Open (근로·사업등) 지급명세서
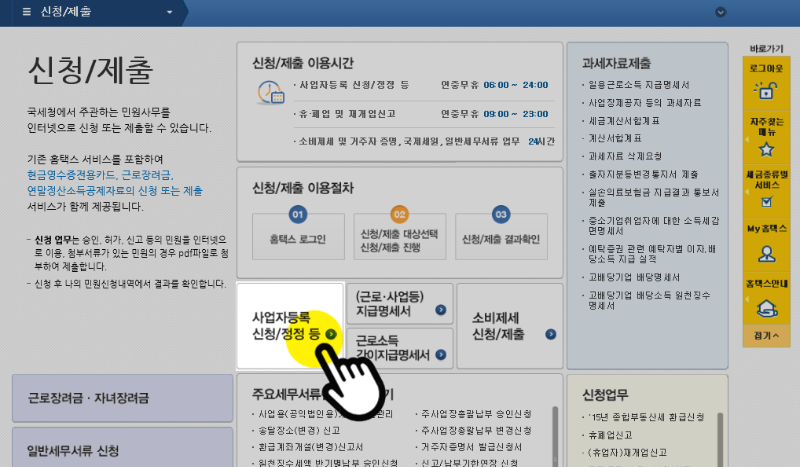The height and width of the screenshot is (467, 800). coord(399,304)
